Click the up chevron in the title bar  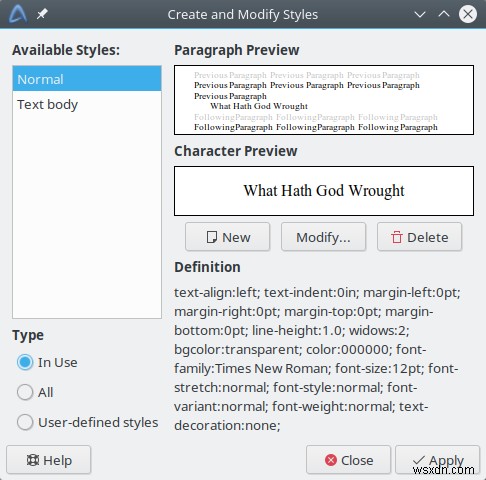pos(444,14)
